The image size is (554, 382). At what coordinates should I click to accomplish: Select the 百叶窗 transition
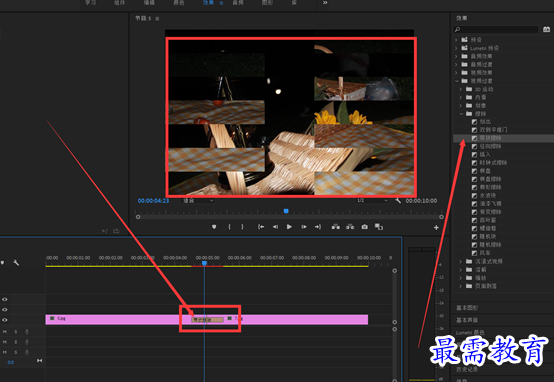(x=488, y=220)
